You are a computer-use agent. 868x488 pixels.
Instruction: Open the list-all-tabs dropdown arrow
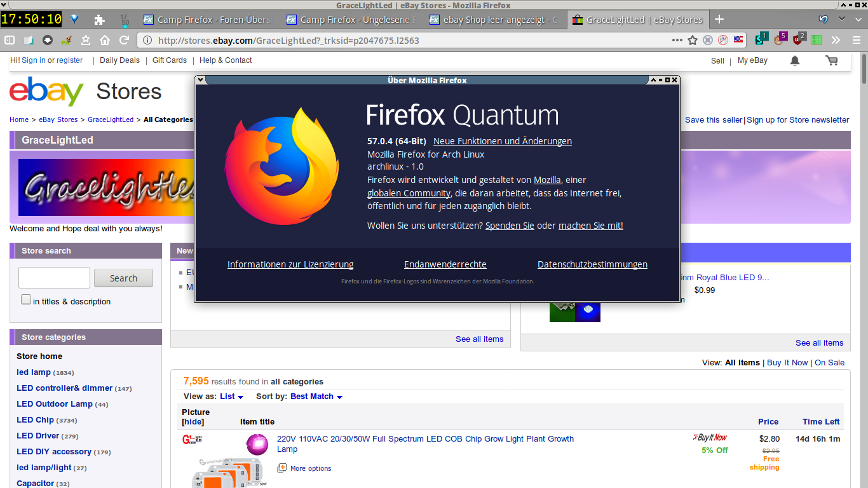tap(842, 19)
